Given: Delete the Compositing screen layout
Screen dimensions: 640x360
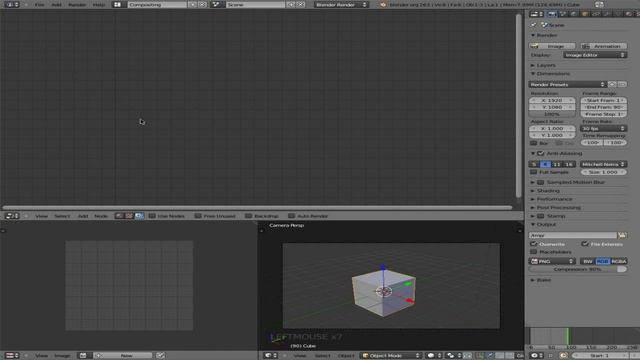Looking at the screenshot, I should point(202,4).
